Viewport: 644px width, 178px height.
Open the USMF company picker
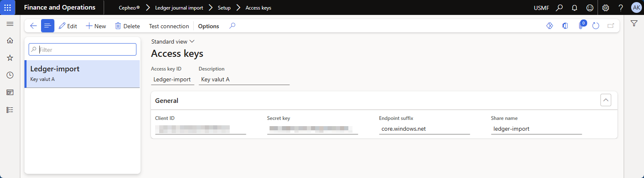pos(541,7)
